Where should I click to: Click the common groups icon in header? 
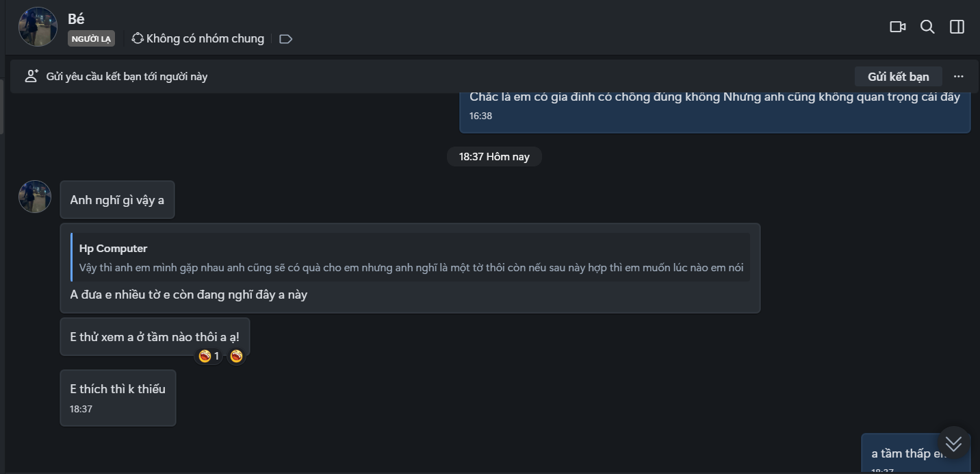point(138,38)
